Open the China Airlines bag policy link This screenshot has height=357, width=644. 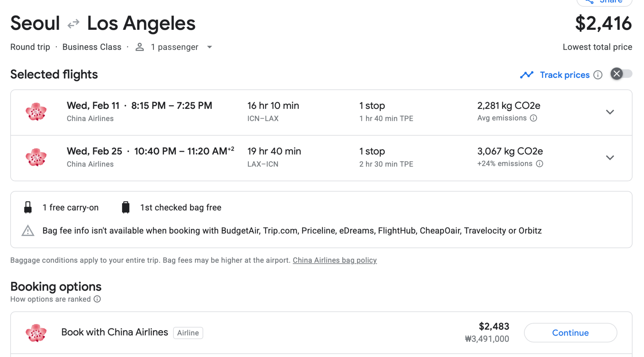tap(335, 260)
